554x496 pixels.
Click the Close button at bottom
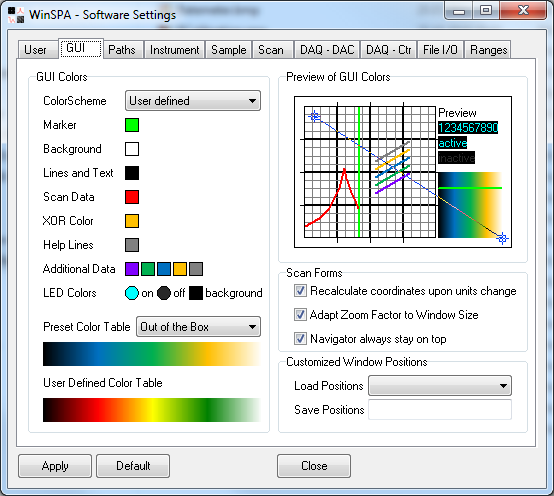click(314, 466)
